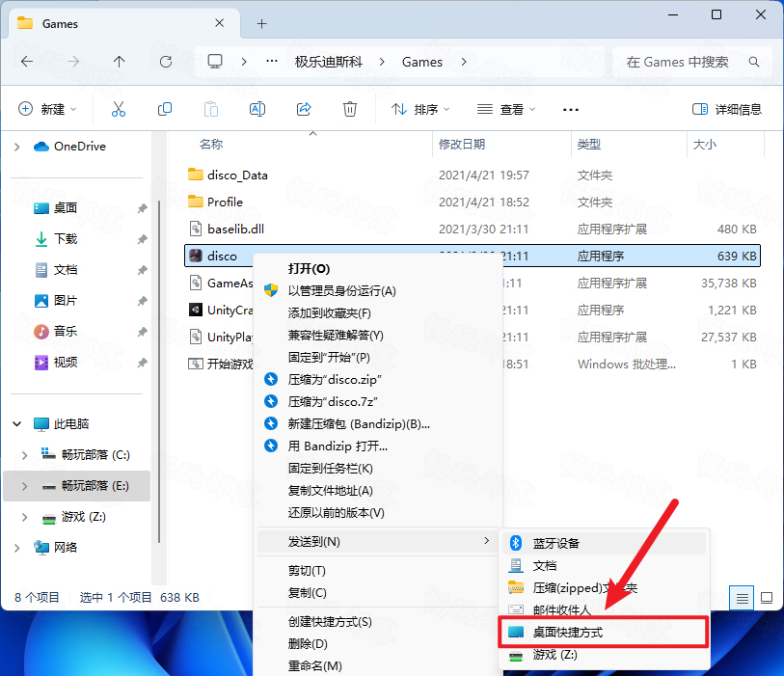
Task: Click breadcrumb chevron after Games
Action: pyautogui.click(x=464, y=62)
